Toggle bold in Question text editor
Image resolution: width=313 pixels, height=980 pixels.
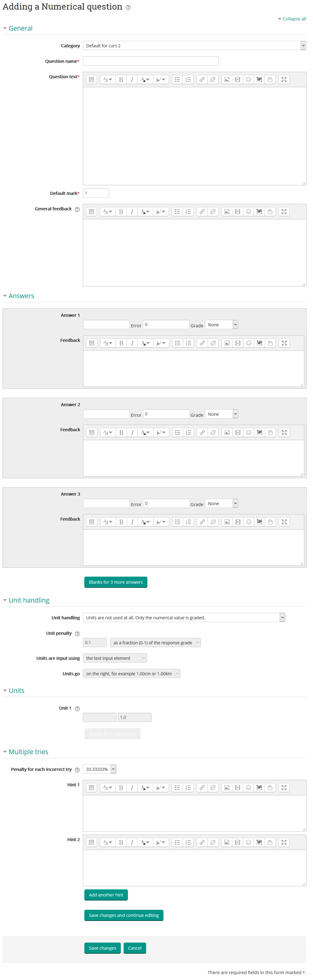(121, 80)
